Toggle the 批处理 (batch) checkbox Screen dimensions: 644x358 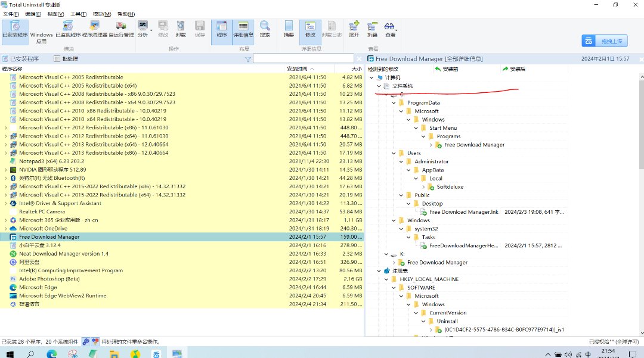click(x=57, y=59)
